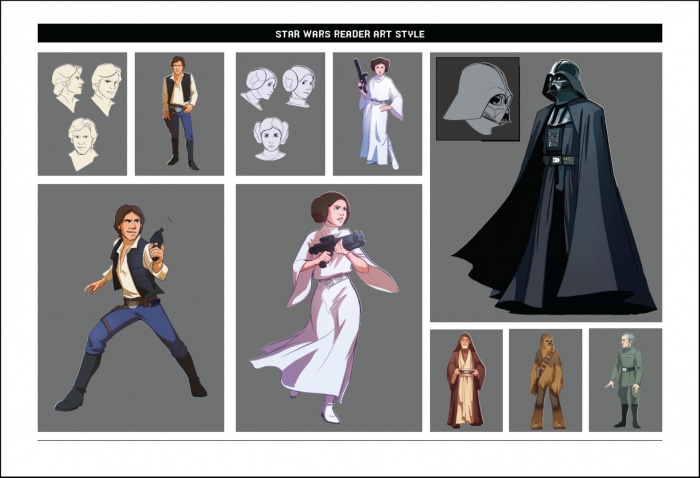
Task: Select the Chewbacca character thumbnail
Action: tap(545, 380)
